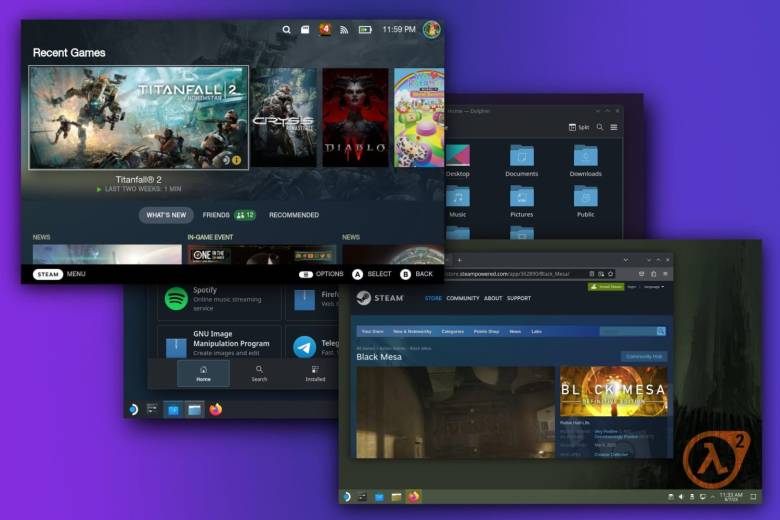The height and width of the screenshot is (520, 780).
Task: Click STORE in Steam website navigation
Action: click(x=433, y=298)
